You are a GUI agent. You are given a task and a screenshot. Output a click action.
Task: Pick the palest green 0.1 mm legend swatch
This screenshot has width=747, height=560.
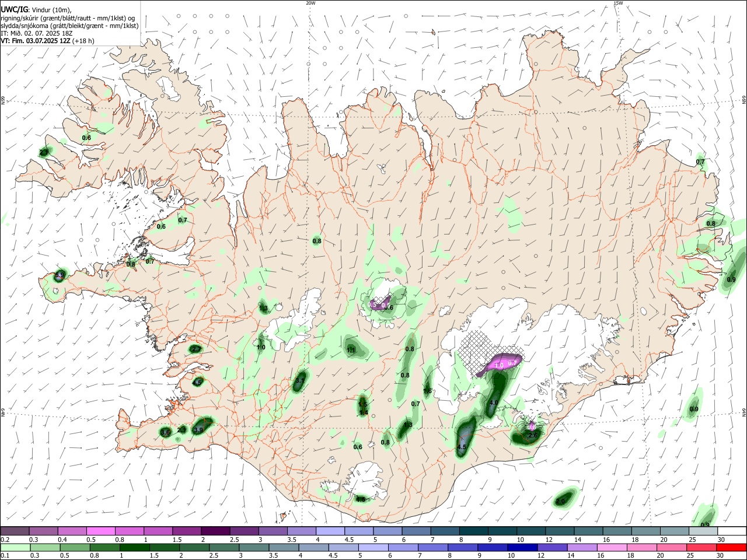[x=16, y=547]
